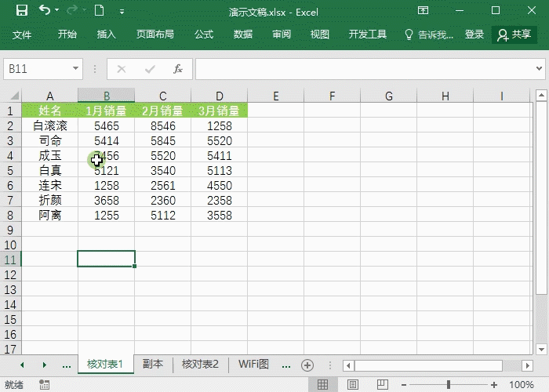Open Insert Function fx dialog
Viewport: 549px width, 392px height.
pos(178,69)
